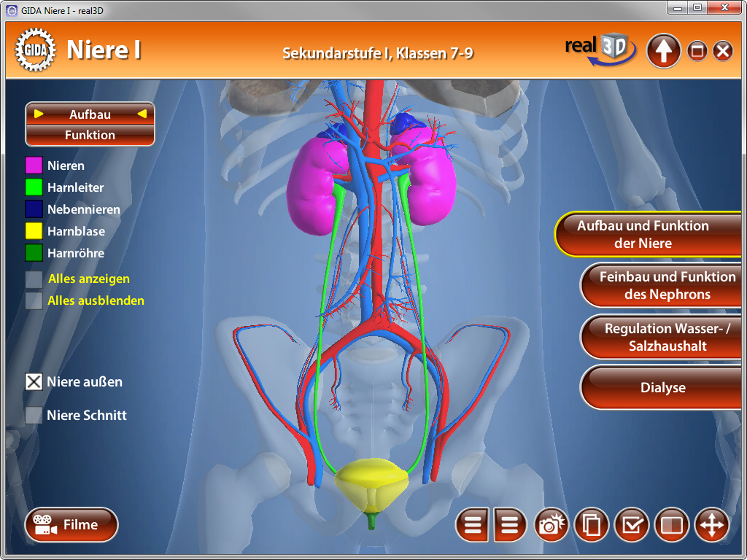Open the Filme button
747x560 pixels.
[x=71, y=525]
